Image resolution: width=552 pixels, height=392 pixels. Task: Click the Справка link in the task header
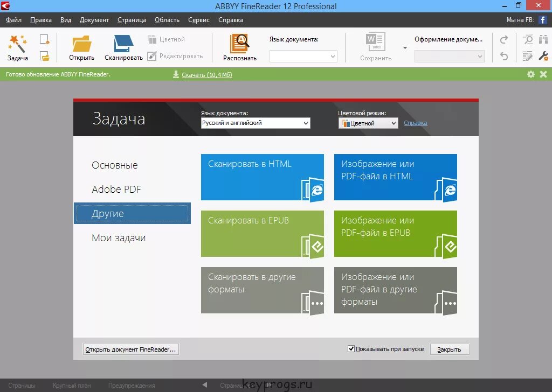coord(416,123)
